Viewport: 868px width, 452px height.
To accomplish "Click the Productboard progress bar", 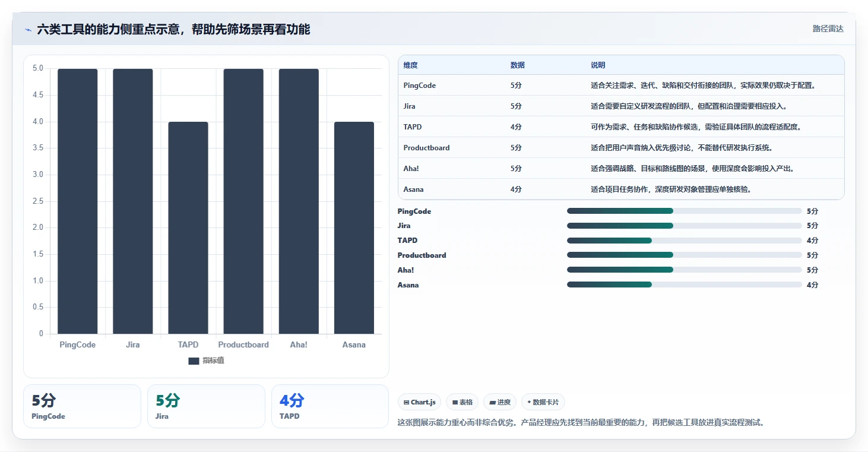I will point(685,255).
